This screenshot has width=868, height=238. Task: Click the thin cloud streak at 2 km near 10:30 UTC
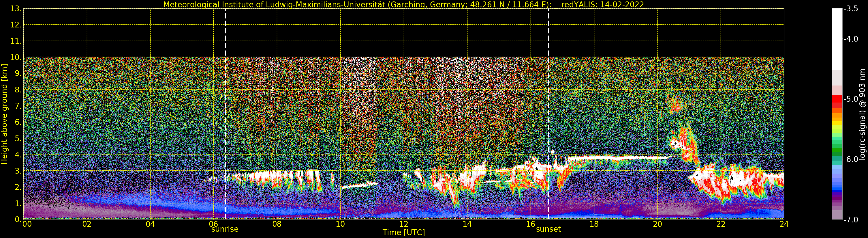coord(359,185)
